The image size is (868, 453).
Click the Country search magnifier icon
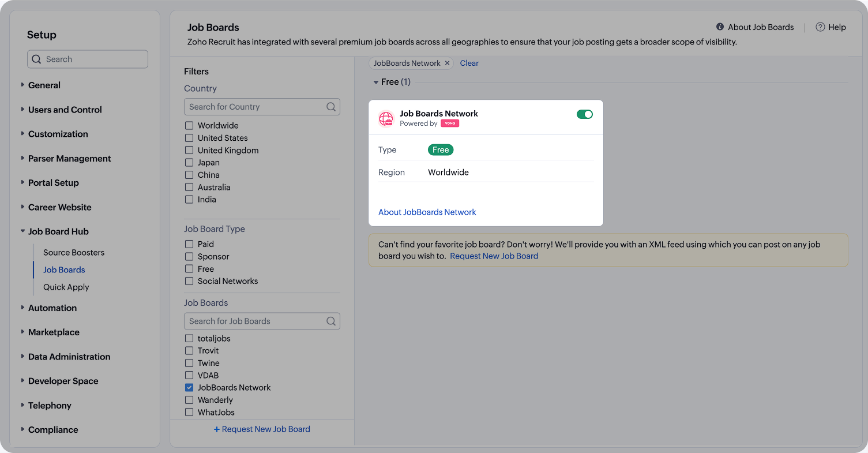click(x=331, y=107)
